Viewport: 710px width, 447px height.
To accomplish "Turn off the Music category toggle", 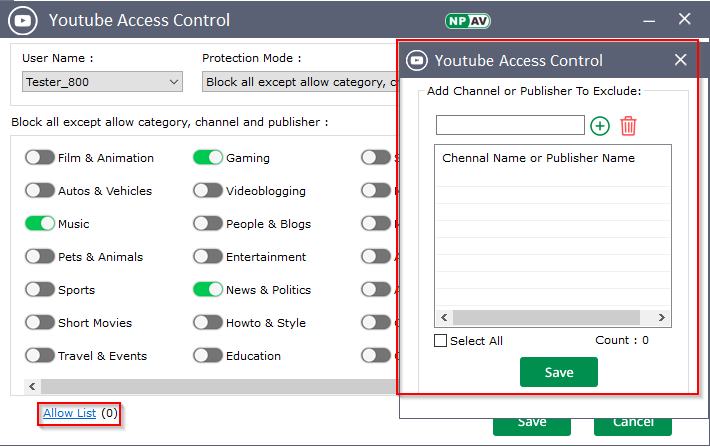I will coord(40,224).
